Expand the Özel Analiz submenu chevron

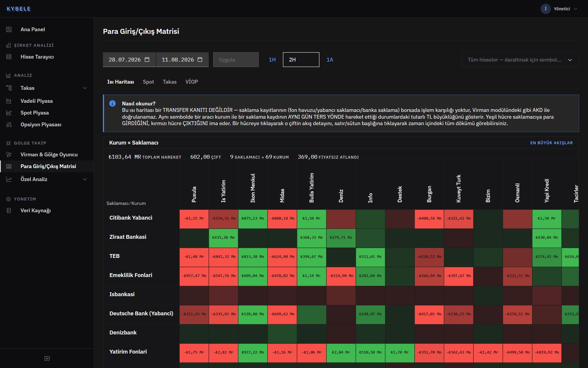tap(85, 179)
